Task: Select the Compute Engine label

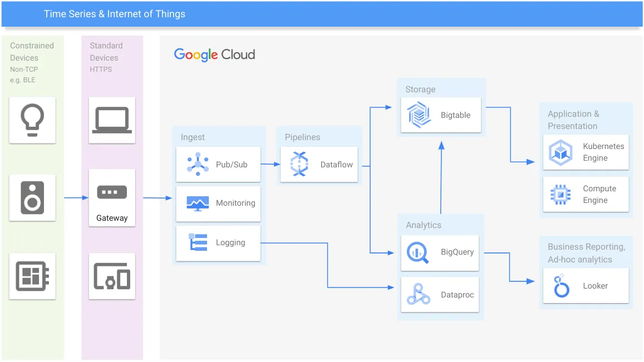Action: [x=599, y=195]
